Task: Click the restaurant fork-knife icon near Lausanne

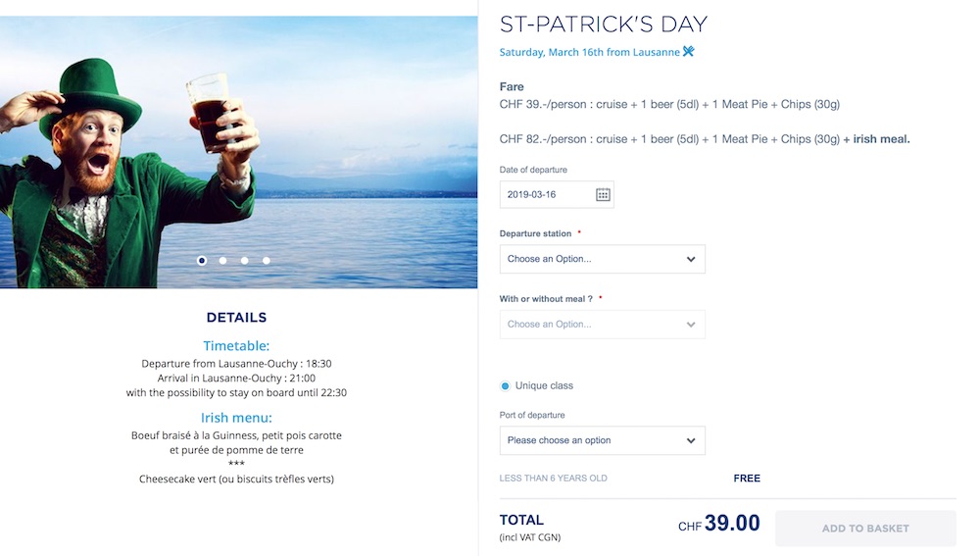Action: pyautogui.click(x=689, y=52)
